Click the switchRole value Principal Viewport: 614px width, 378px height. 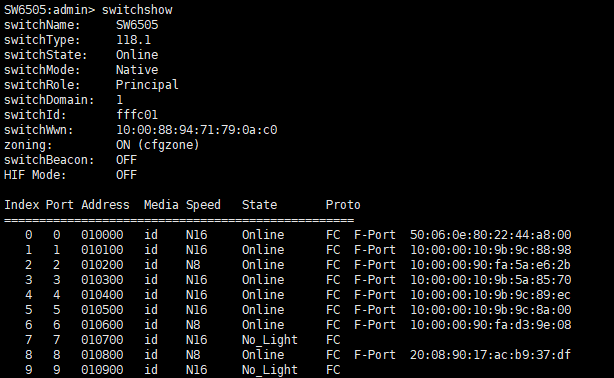coord(147,85)
